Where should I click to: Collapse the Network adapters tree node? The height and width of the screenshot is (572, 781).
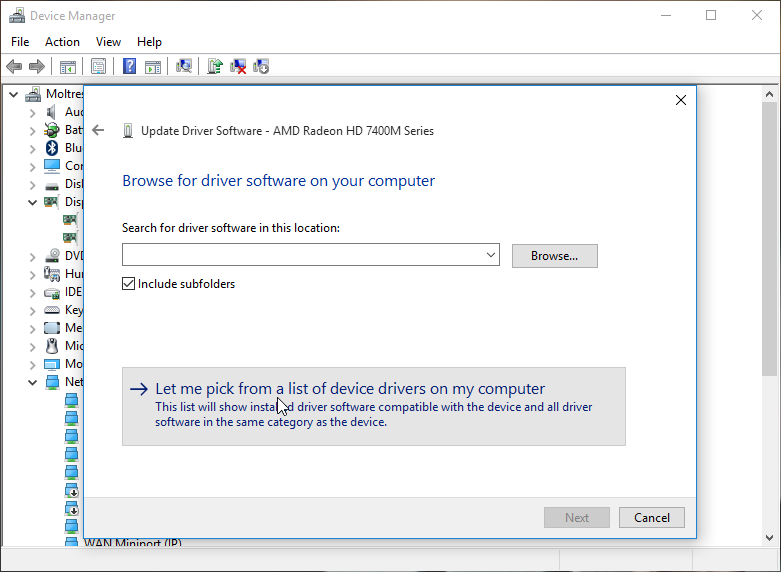[x=32, y=383]
